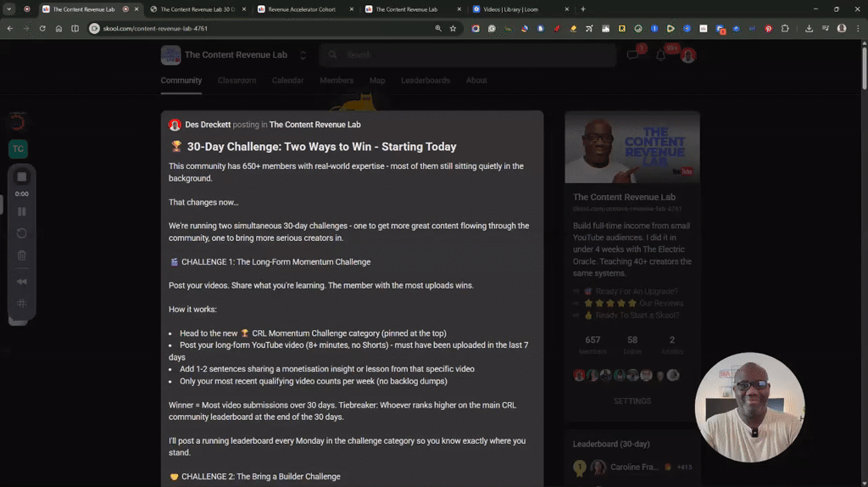Open the chat messages icon
868x487 pixels.
632,55
